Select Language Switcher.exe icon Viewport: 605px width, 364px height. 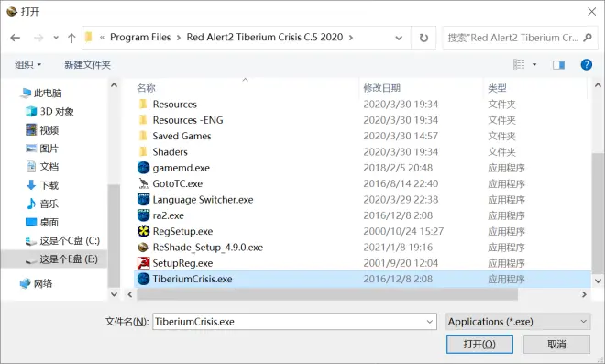click(144, 200)
